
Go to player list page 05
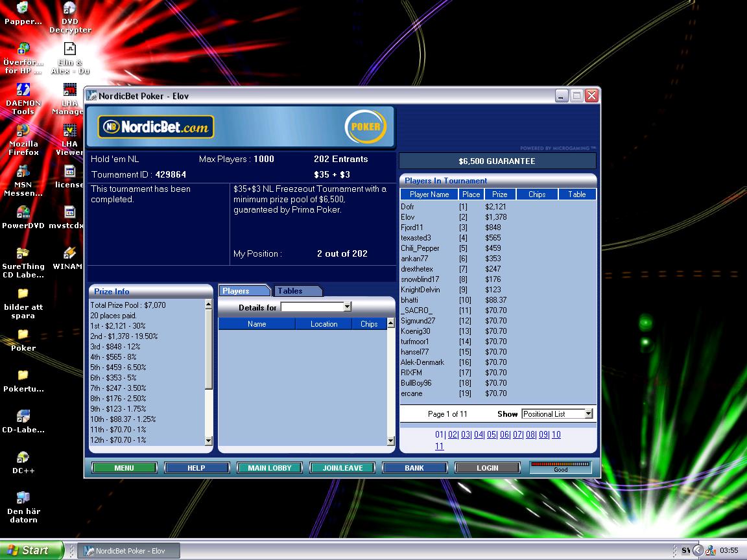pyautogui.click(x=491, y=434)
